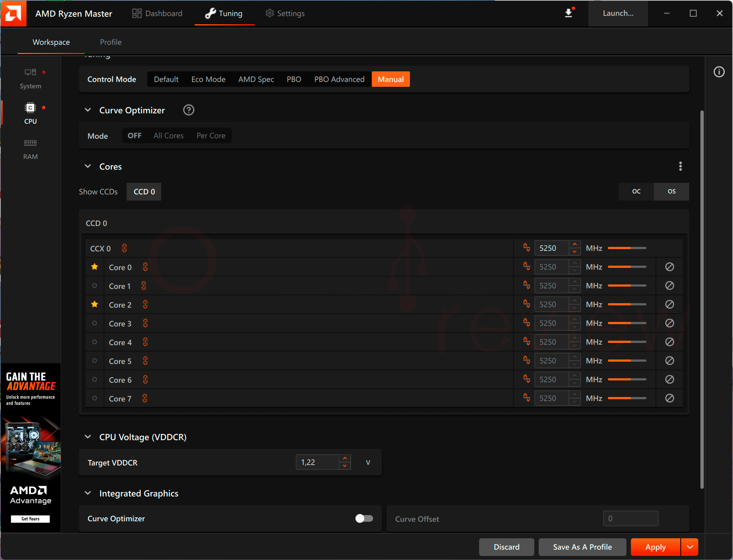Screen dimensions: 733x560
Task: Click the link chain icon for Core 0
Action: coord(145,267)
